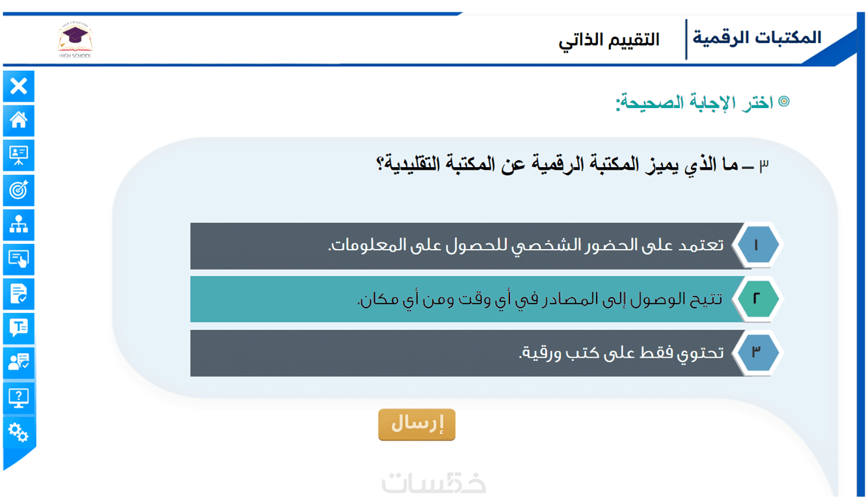This screenshot has height=504, width=868.
Task: Open the settings gears icon
Action: coord(19,432)
